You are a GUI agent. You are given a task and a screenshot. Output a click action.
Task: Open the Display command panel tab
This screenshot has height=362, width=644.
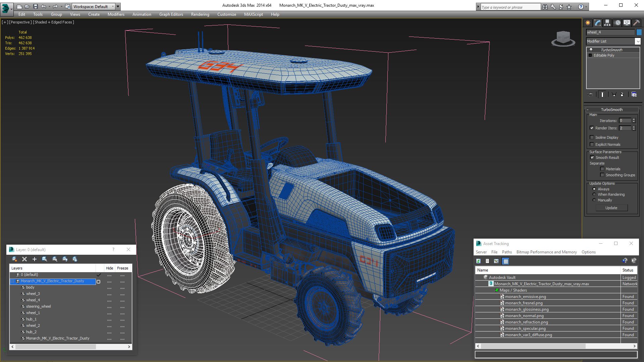tap(627, 23)
